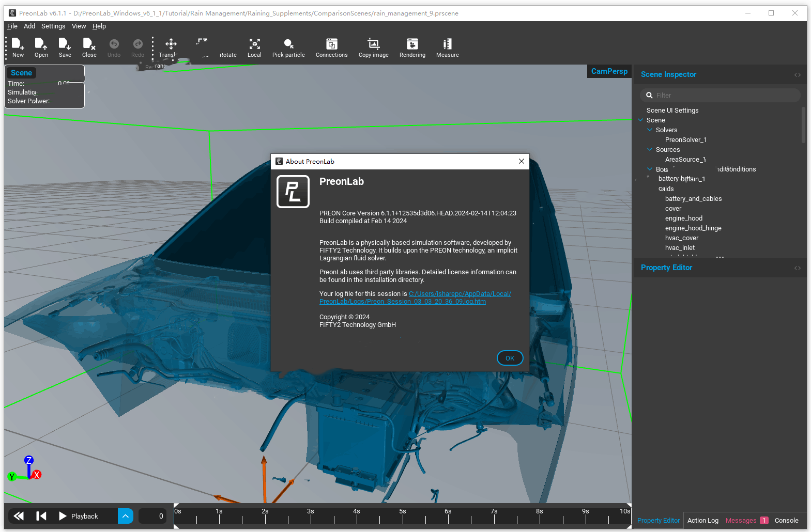Open the View menu
Image resolution: width=811 pixels, height=532 pixels.
point(79,26)
